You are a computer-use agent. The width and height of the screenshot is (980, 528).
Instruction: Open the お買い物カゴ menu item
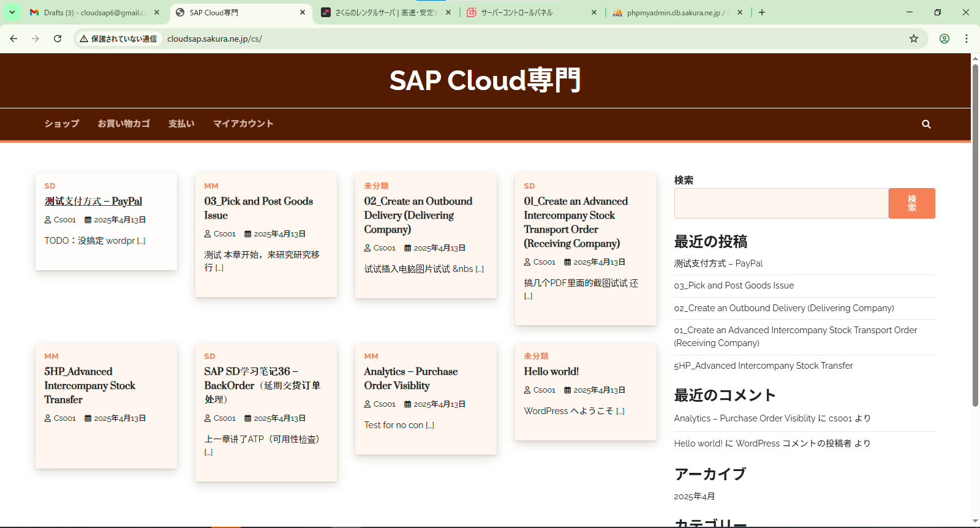pyautogui.click(x=124, y=124)
